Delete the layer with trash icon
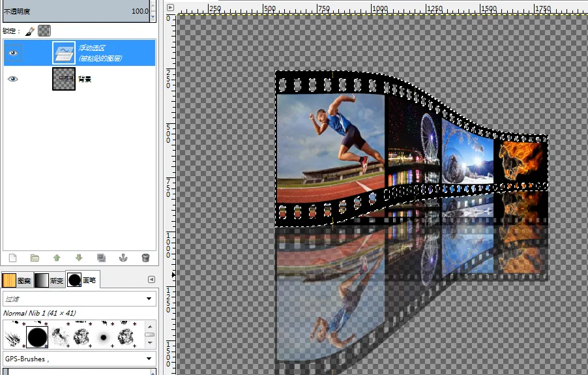Image resolution: width=588 pixels, height=375 pixels. pos(145,258)
